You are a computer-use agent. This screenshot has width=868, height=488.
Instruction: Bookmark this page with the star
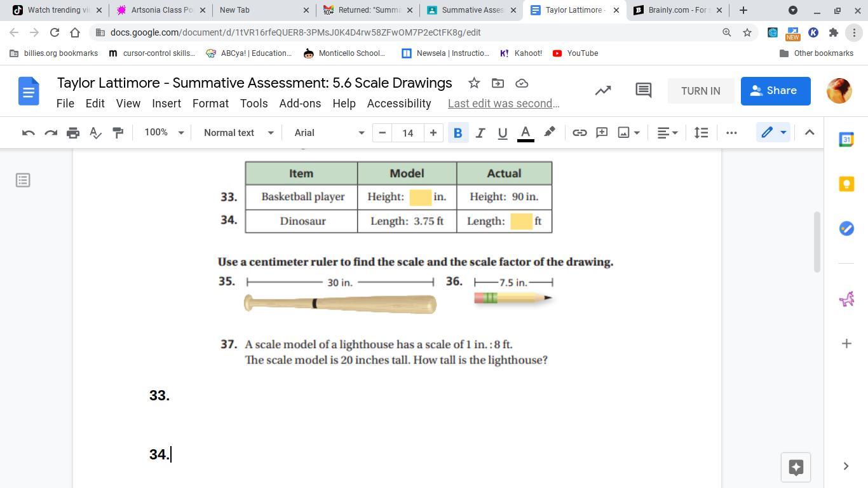(747, 32)
